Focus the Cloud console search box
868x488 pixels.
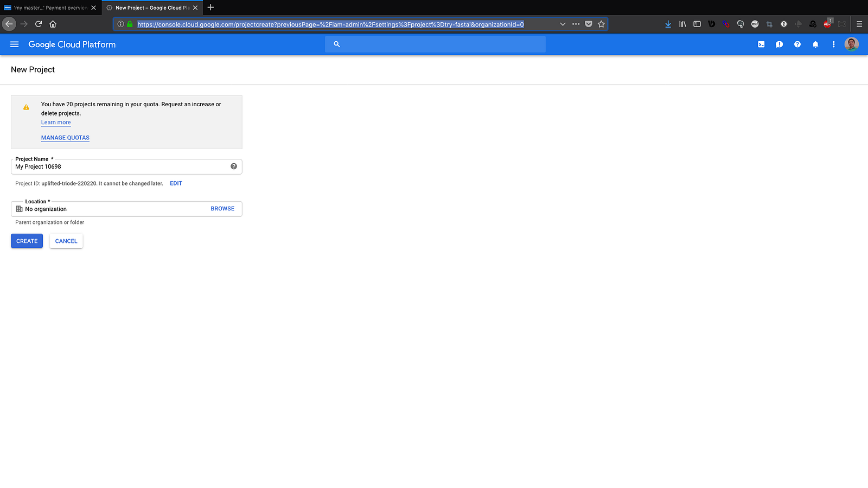435,44
